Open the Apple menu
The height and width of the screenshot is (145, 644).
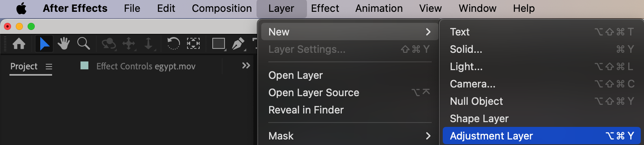click(x=21, y=8)
